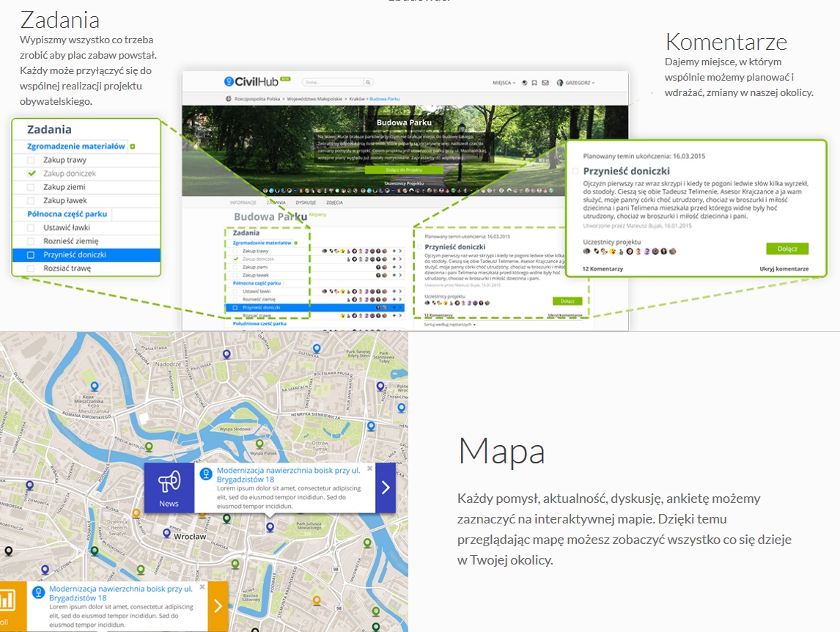Uncheck the Zakup doniczek task

31,174
